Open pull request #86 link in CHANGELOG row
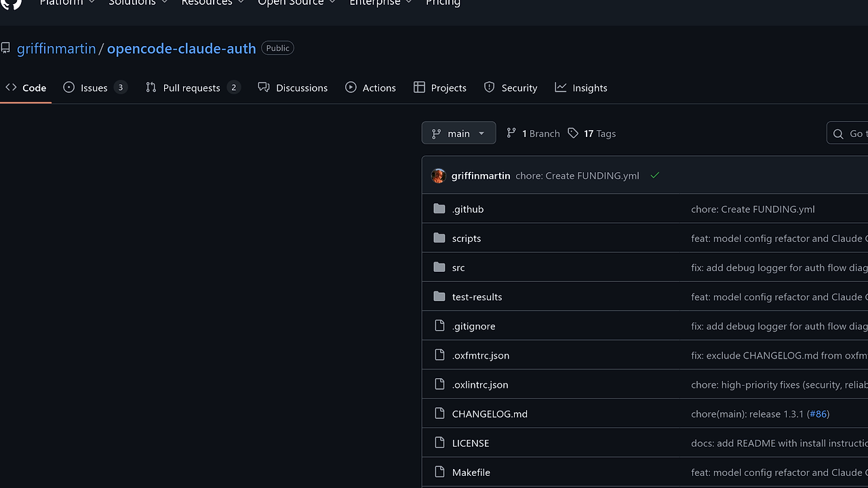Viewport: 868px width, 488px height. pos(818,413)
